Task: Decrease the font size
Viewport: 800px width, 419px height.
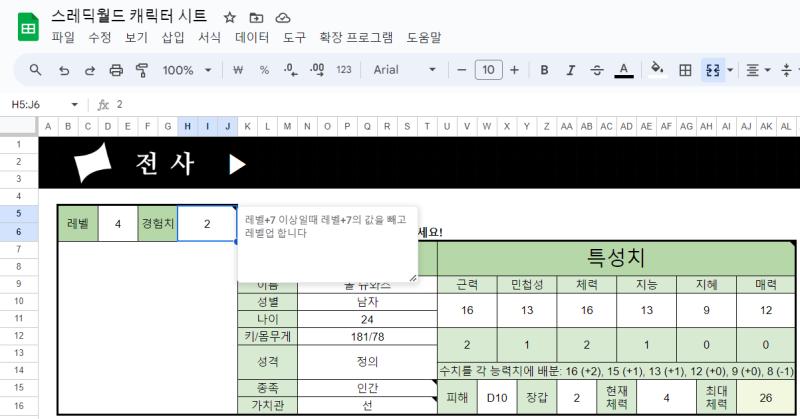Action: point(462,70)
